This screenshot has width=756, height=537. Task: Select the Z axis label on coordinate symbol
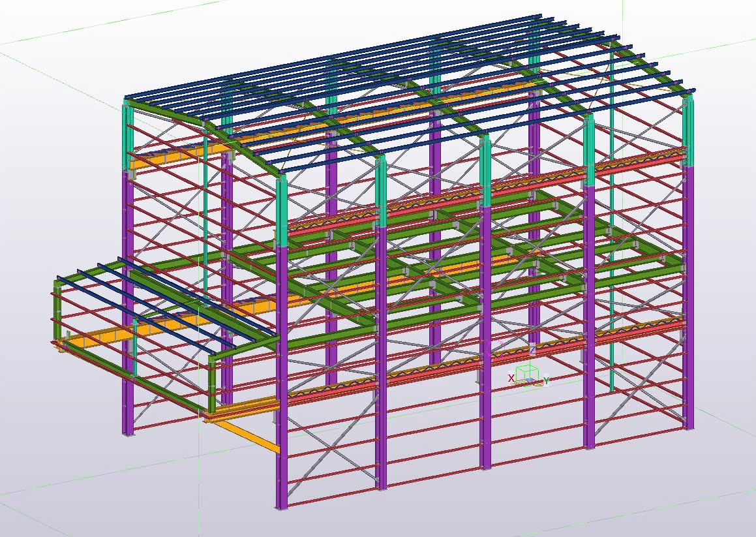tap(533, 350)
